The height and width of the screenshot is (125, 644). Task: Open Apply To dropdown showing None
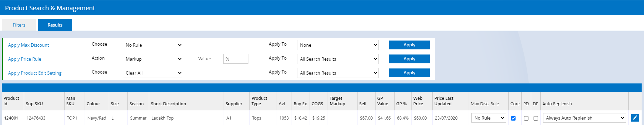pos(338,45)
